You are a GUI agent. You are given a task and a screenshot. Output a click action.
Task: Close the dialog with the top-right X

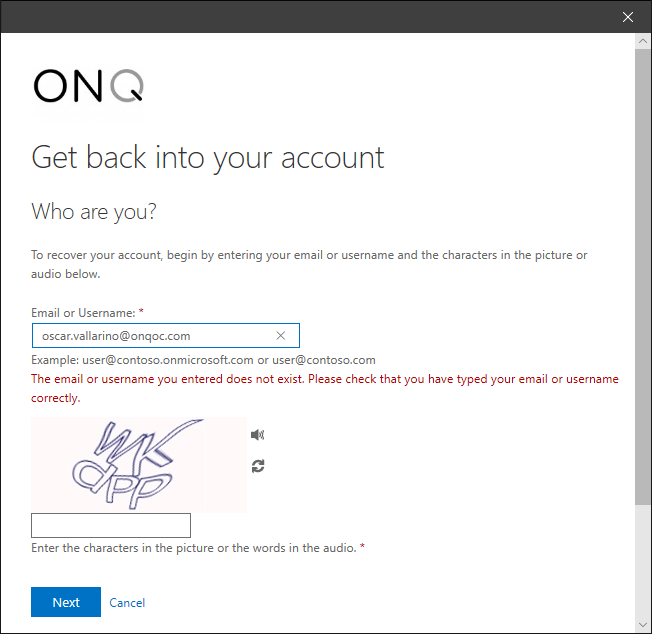[x=627, y=17]
